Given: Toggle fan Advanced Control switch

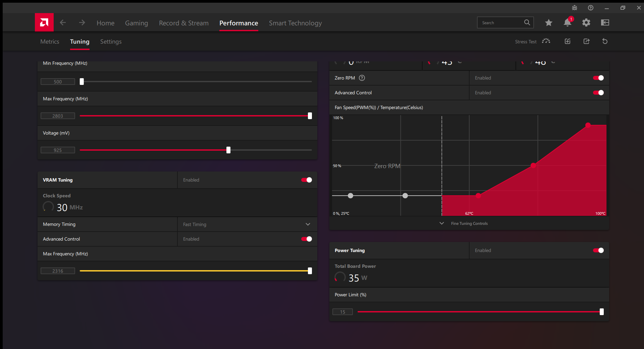Looking at the screenshot, I should [x=598, y=93].
